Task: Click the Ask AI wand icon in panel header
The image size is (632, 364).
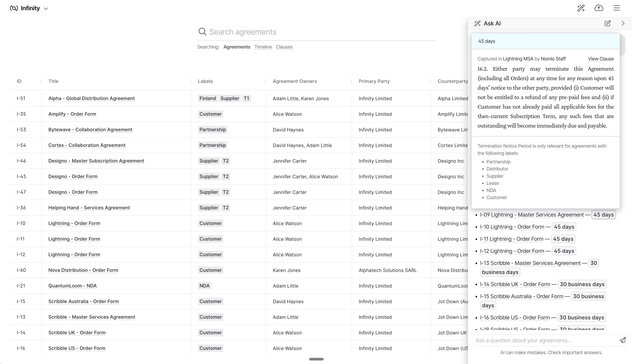Action: [477, 23]
